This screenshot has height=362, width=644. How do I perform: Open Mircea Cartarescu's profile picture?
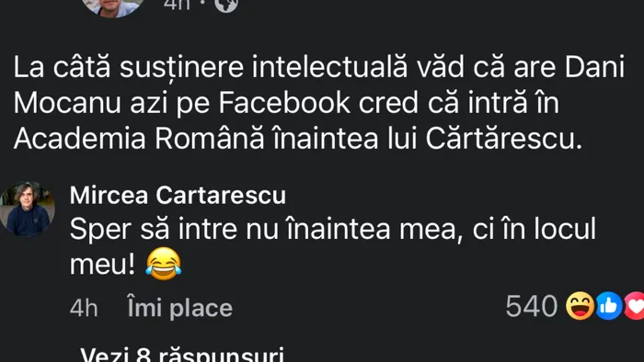pyautogui.click(x=27, y=209)
